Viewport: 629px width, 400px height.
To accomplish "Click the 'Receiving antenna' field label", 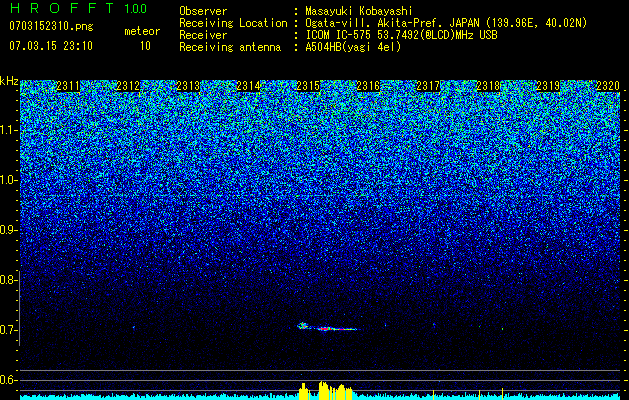I will tap(230, 47).
